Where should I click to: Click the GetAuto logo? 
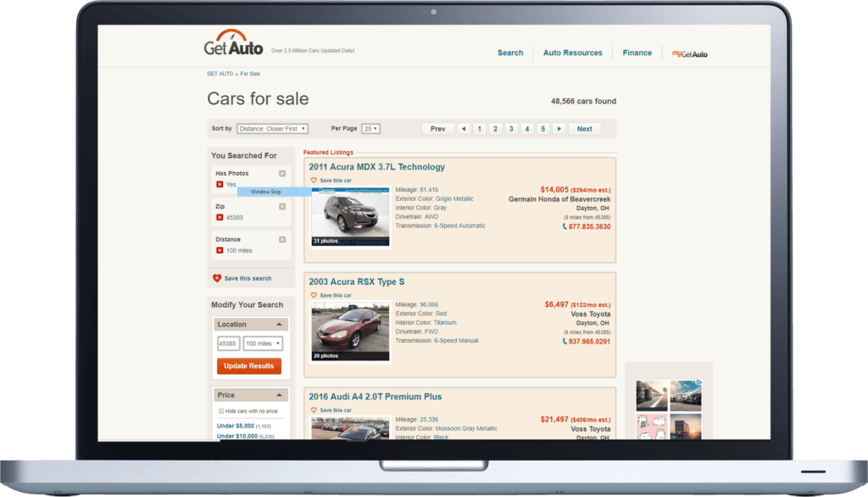[x=233, y=43]
